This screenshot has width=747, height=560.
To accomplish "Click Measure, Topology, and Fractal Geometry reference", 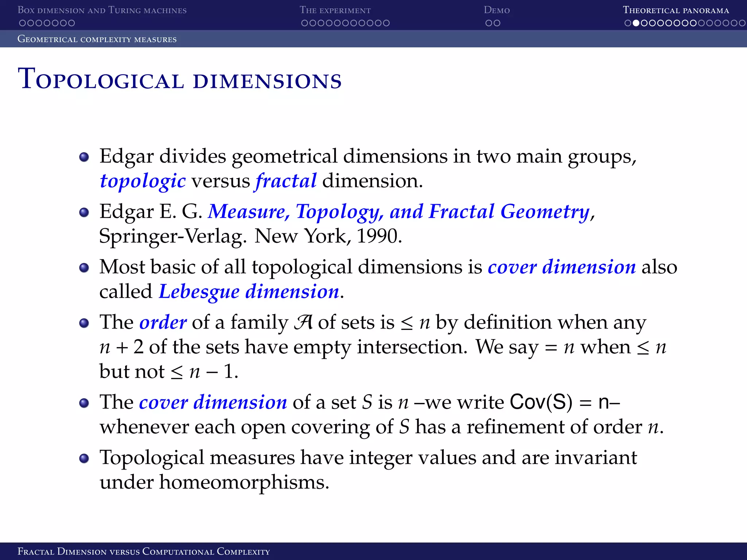I will coord(399,211).
